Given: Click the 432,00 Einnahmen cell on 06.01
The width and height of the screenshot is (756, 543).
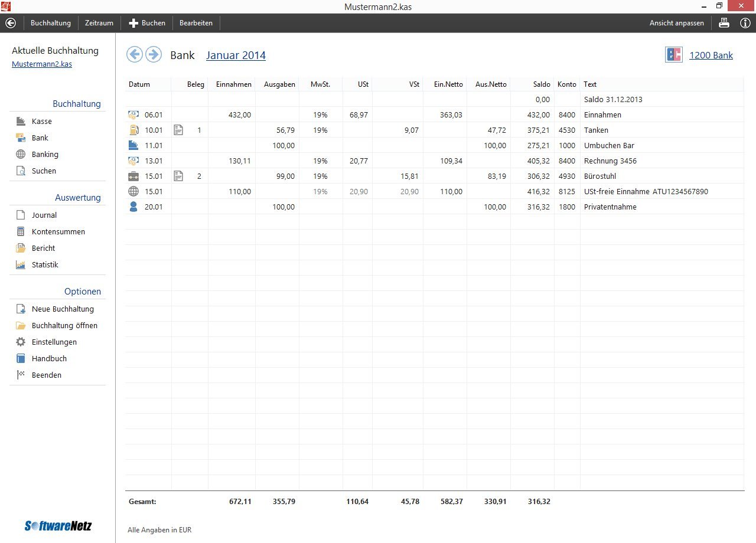Looking at the screenshot, I should 240,115.
